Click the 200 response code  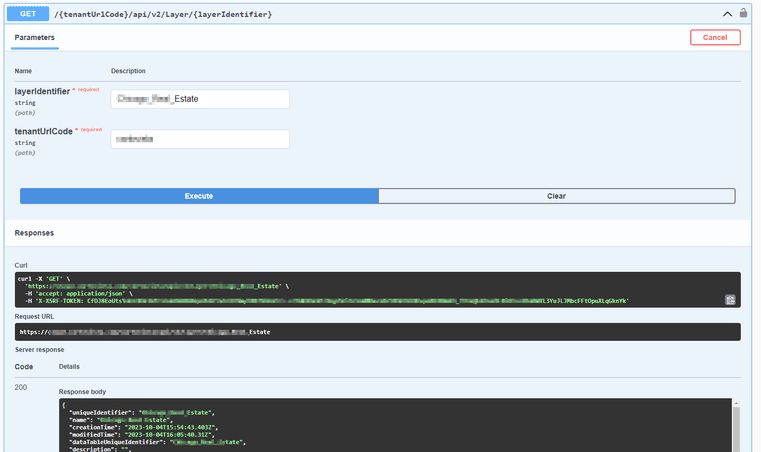click(x=21, y=387)
